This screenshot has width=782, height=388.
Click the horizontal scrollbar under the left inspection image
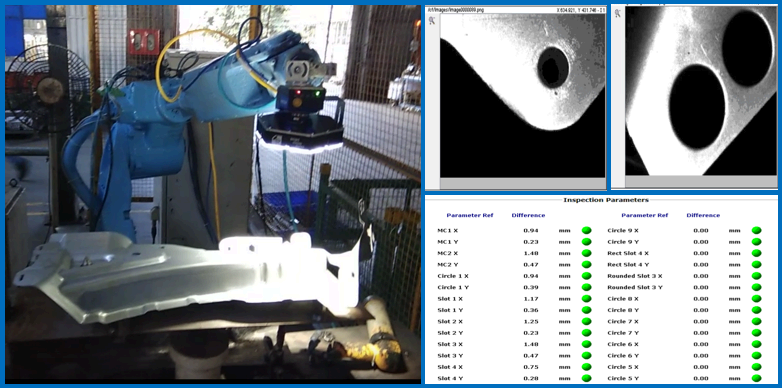click(523, 184)
